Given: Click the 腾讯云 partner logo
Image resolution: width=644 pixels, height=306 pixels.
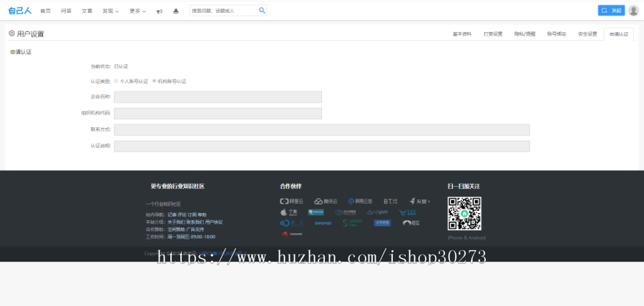Looking at the screenshot, I should click(x=326, y=201).
